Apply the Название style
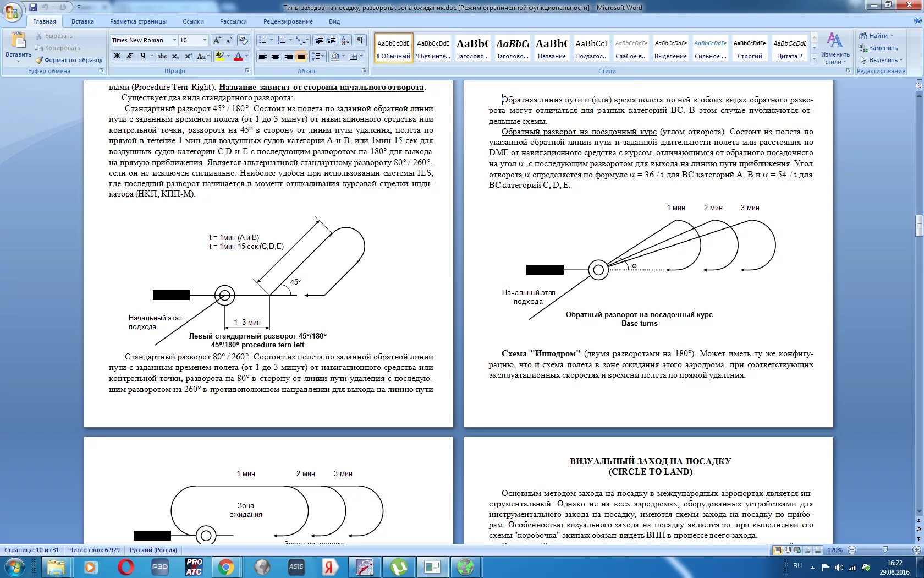Viewport: 924px width, 578px height. [x=552, y=48]
